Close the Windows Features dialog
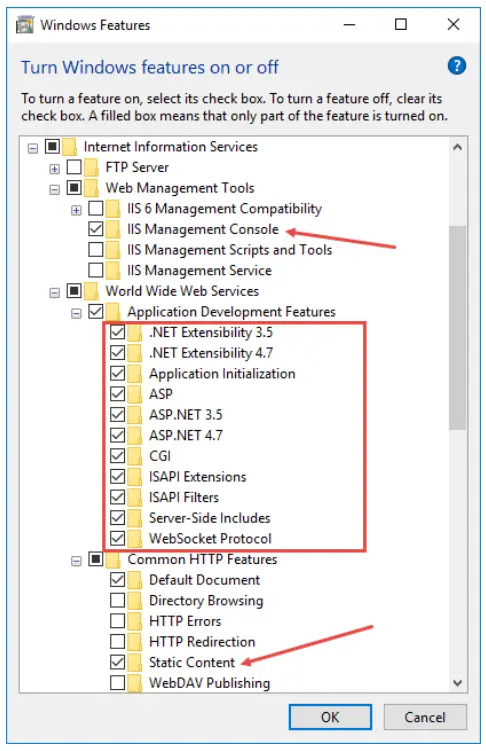Screen dimensions: 486x751 pos(453,24)
